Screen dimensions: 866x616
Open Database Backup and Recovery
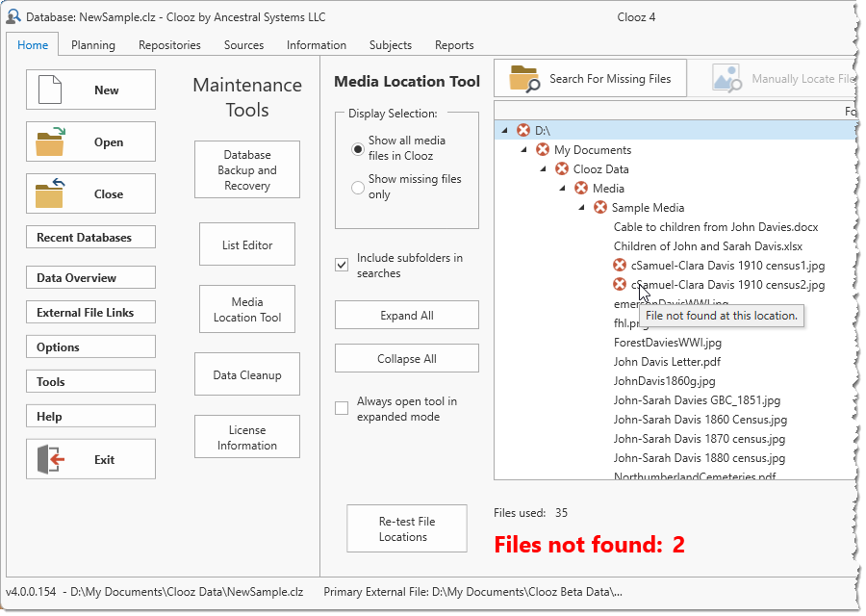[246, 169]
